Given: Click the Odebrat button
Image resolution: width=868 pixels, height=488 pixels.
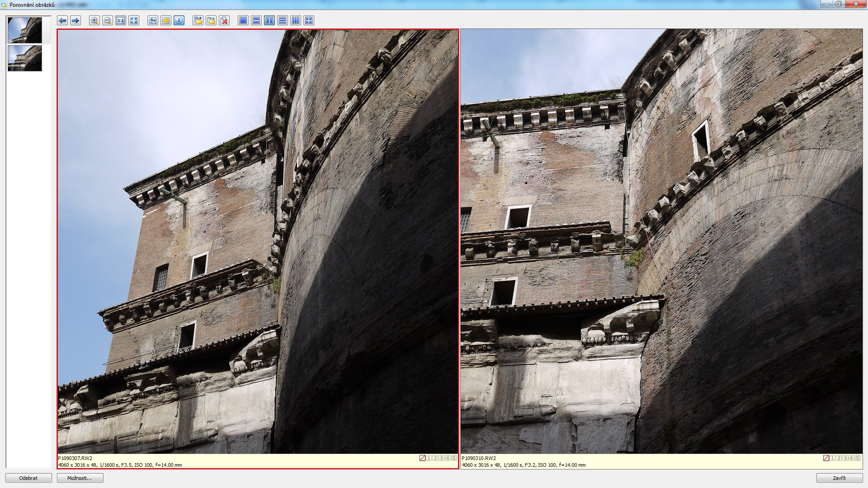Looking at the screenshot, I should pyautogui.click(x=28, y=478).
